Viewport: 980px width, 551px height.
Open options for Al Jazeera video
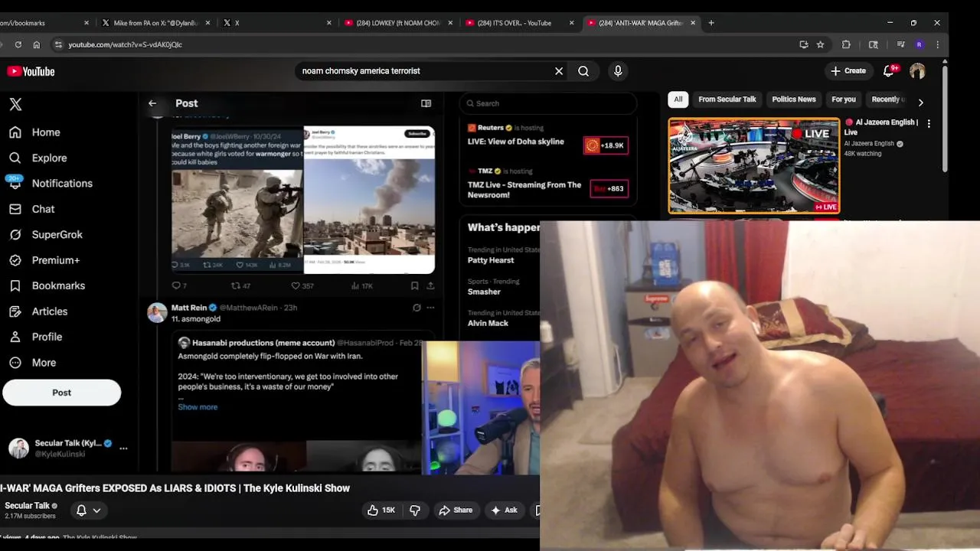[x=929, y=123]
